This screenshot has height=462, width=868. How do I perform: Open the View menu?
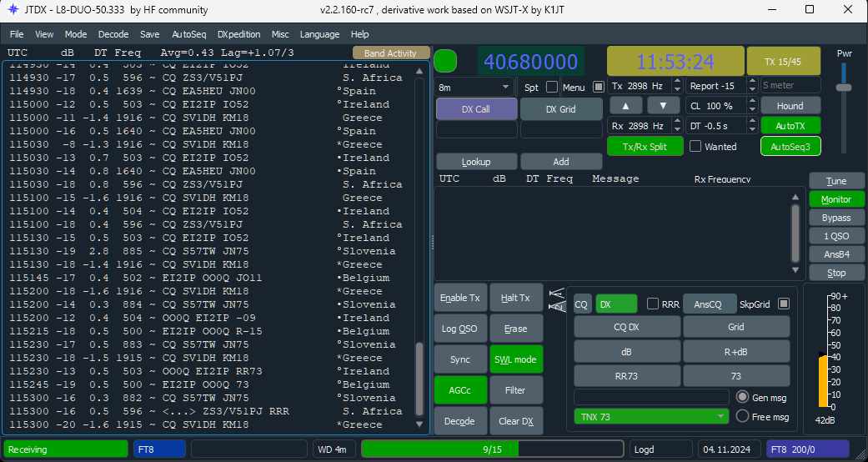(44, 34)
